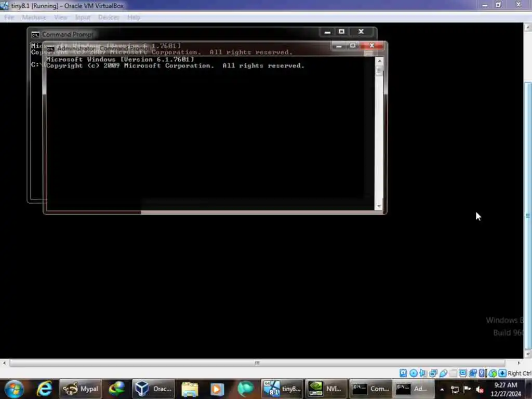The width and height of the screenshot is (532, 399).
Task: Open the View menu
Action: click(61, 17)
